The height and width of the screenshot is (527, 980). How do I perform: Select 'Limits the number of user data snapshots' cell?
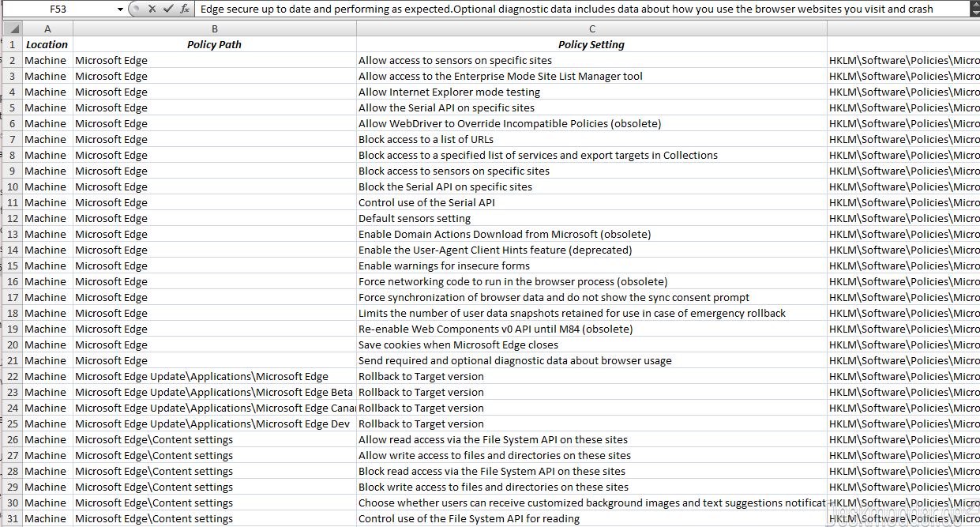coord(591,313)
